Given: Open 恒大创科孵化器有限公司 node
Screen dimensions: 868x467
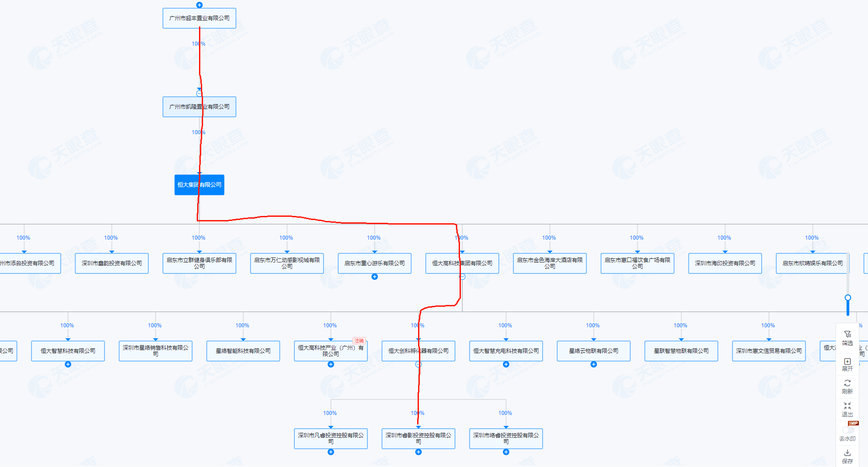Looking at the screenshot, I should click(x=418, y=351).
